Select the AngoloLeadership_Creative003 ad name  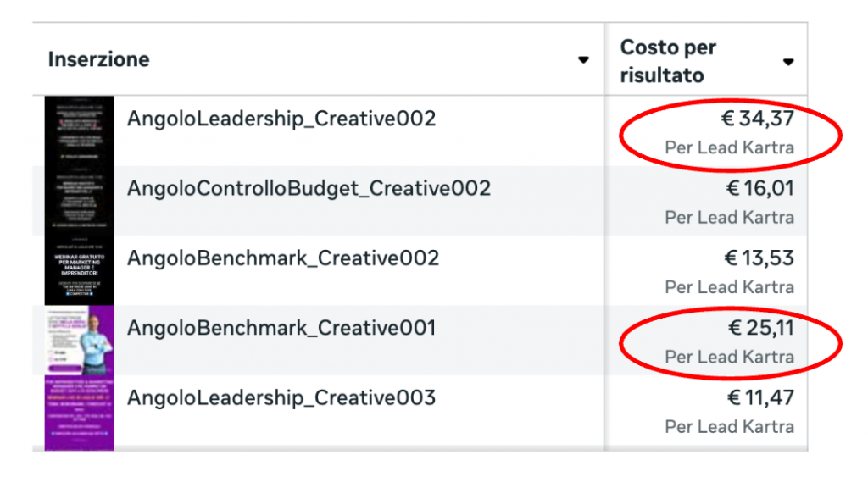[x=281, y=397]
